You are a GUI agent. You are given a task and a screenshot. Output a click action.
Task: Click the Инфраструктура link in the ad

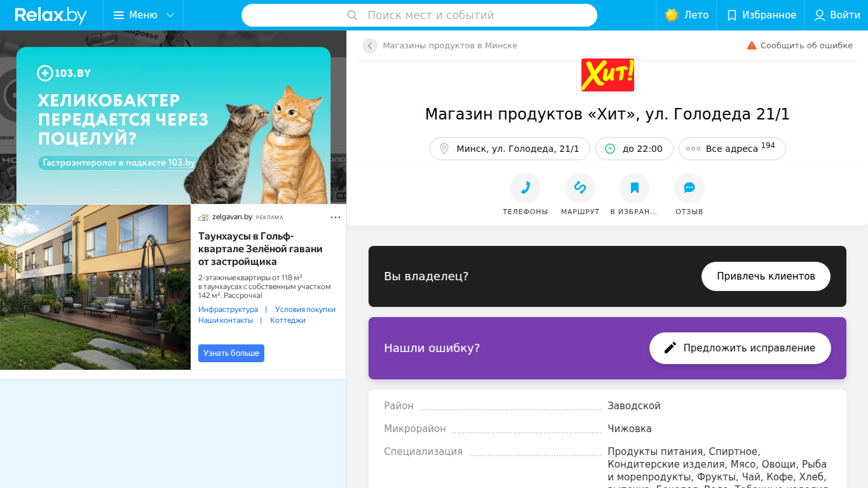coord(228,309)
